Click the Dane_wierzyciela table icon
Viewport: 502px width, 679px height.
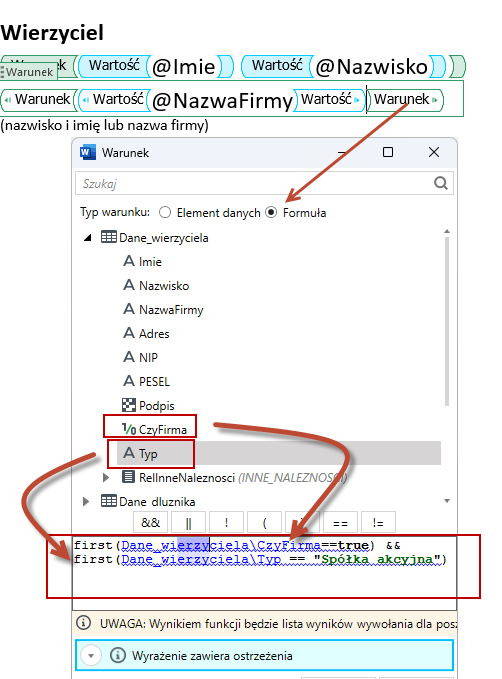click(109, 237)
